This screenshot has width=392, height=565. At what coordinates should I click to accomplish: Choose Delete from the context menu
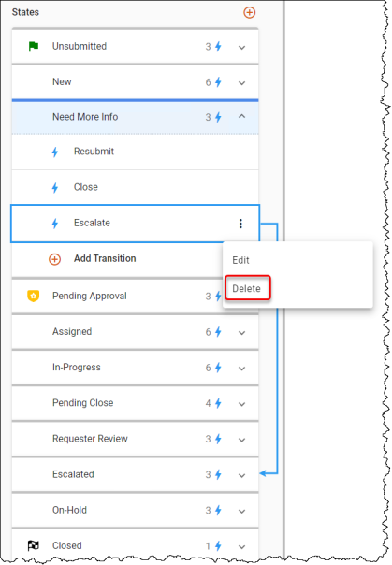click(246, 289)
